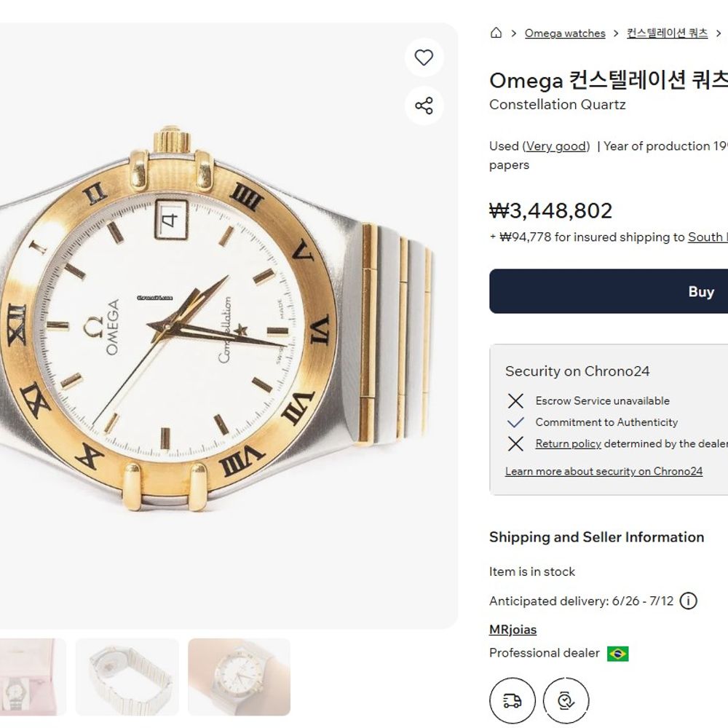
Task: Go to home via breadcrumb house icon
Action: pyautogui.click(x=496, y=33)
